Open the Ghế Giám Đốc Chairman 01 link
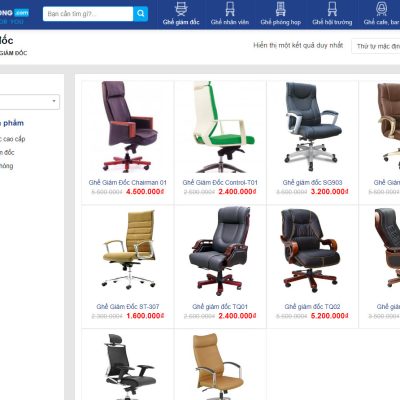The height and width of the screenshot is (400, 400). [x=127, y=182]
